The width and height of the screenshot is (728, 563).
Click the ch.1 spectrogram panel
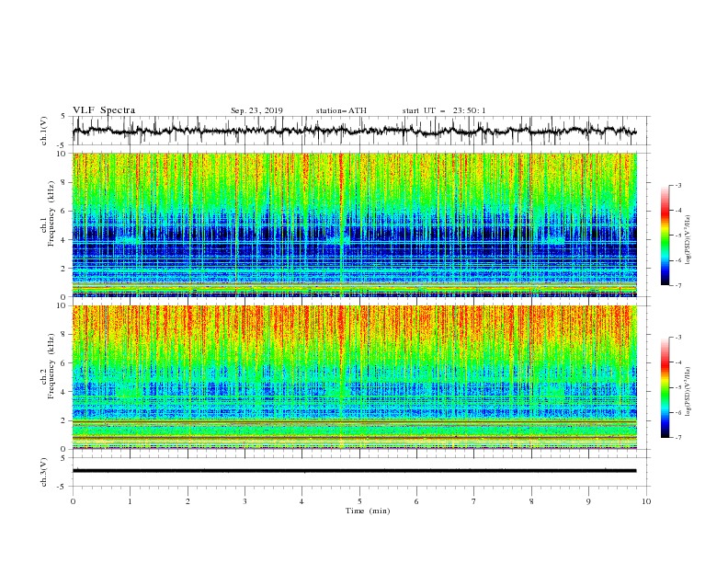(x=355, y=224)
